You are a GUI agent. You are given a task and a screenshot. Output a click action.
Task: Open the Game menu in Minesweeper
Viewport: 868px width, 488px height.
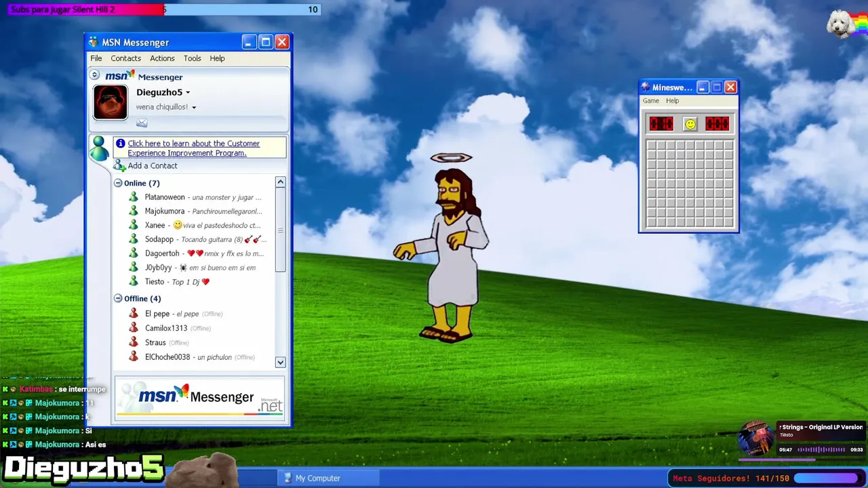(x=651, y=101)
